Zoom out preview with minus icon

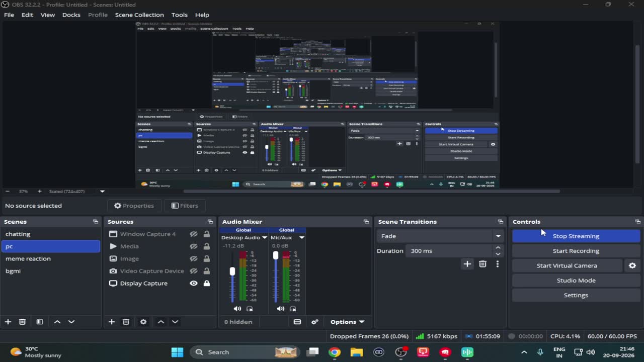(x=7, y=192)
